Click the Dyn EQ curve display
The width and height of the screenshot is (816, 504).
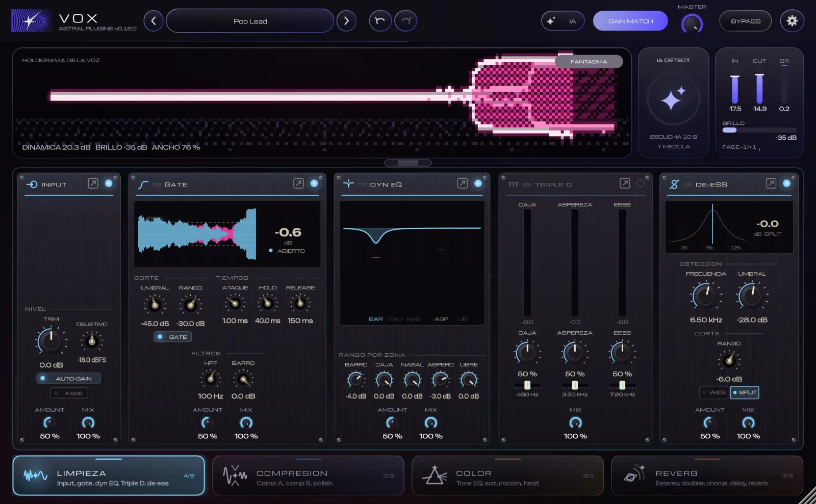click(x=412, y=262)
